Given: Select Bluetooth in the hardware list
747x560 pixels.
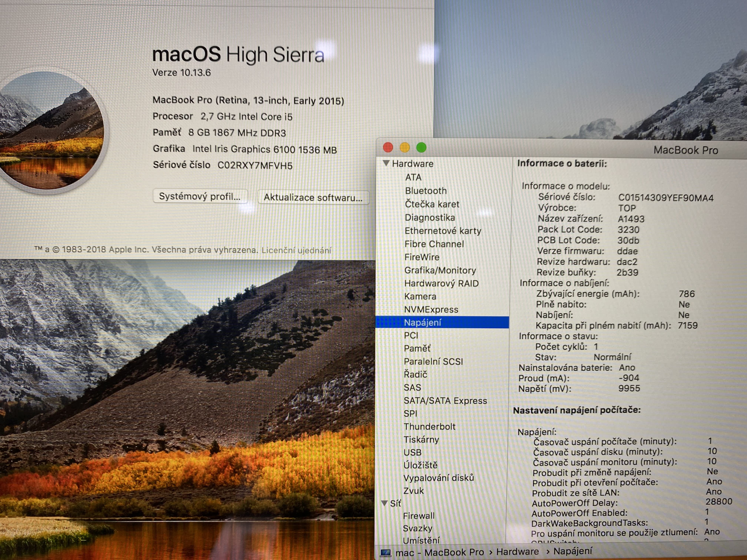Looking at the screenshot, I should pyautogui.click(x=426, y=191).
